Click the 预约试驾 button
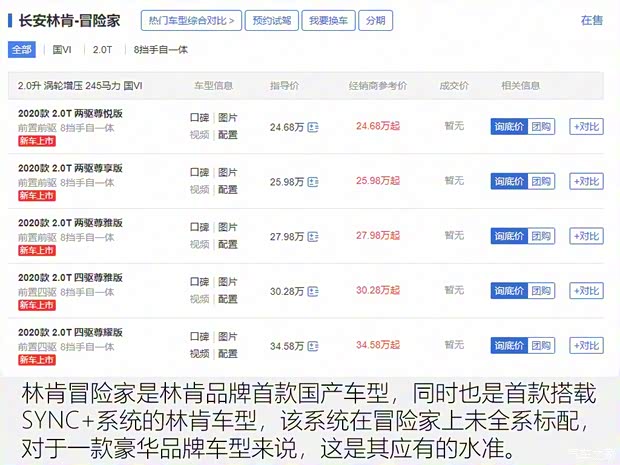This screenshot has width=620, height=465. (x=272, y=20)
